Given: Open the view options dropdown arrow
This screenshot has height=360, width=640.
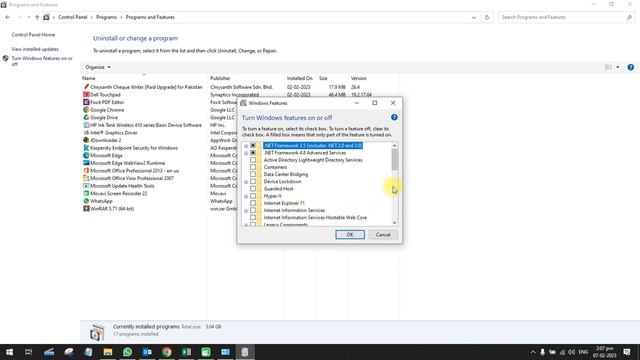Looking at the screenshot, I should tap(618, 67).
